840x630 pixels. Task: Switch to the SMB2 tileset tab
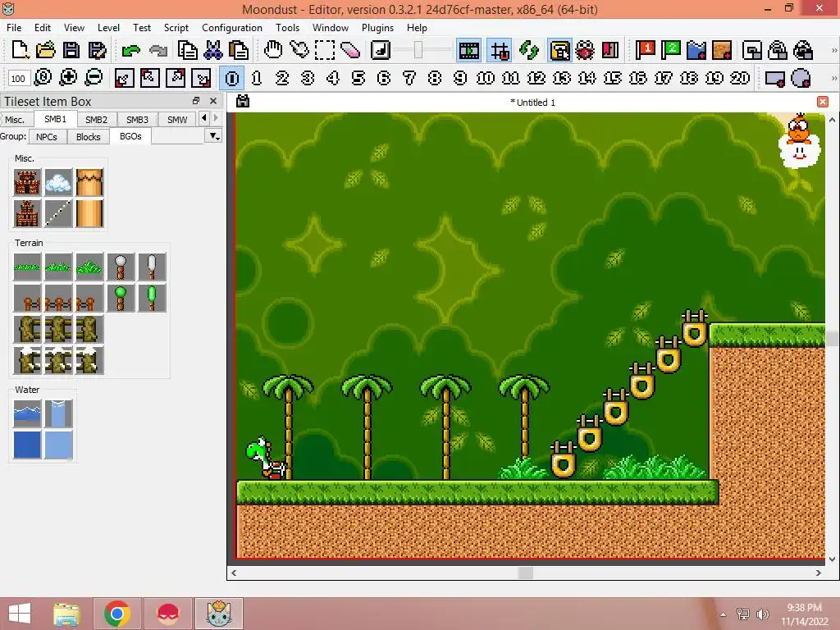97,120
